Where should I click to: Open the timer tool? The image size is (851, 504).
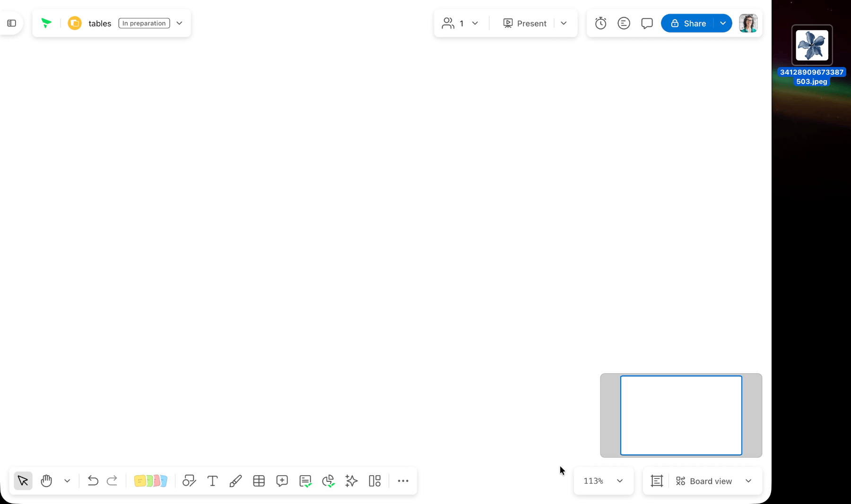pyautogui.click(x=600, y=23)
